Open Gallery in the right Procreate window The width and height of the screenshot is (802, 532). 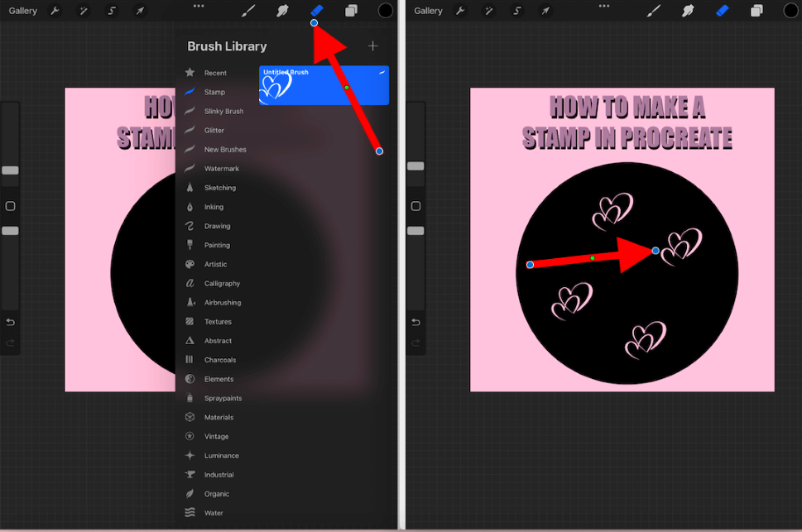click(x=428, y=11)
